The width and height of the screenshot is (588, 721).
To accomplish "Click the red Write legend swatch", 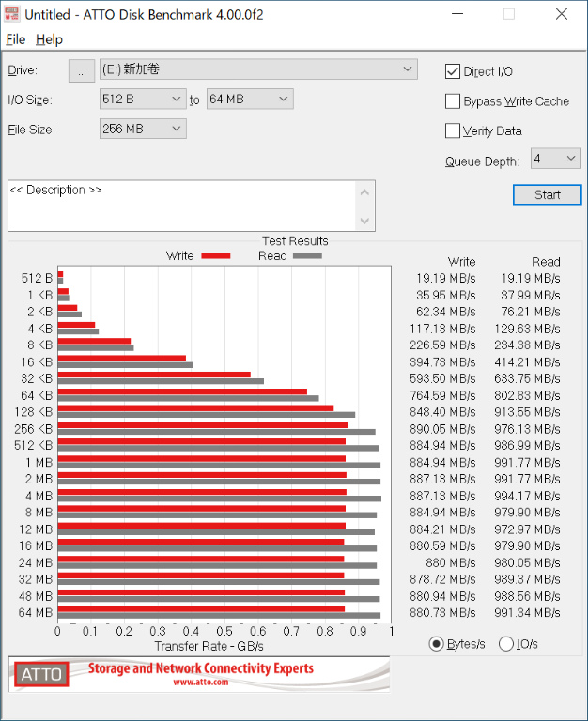I will [216, 256].
